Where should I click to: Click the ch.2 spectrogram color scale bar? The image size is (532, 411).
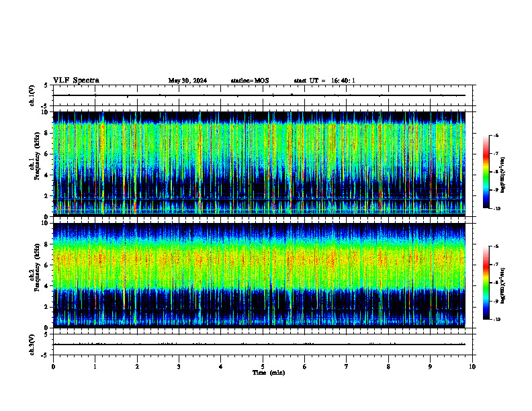pyautogui.click(x=486, y=283)
